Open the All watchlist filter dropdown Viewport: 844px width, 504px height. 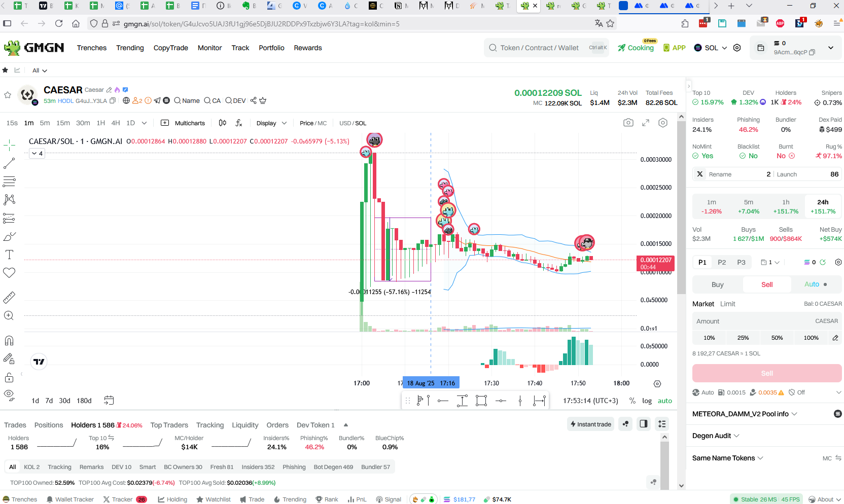(x=40, y=70)
